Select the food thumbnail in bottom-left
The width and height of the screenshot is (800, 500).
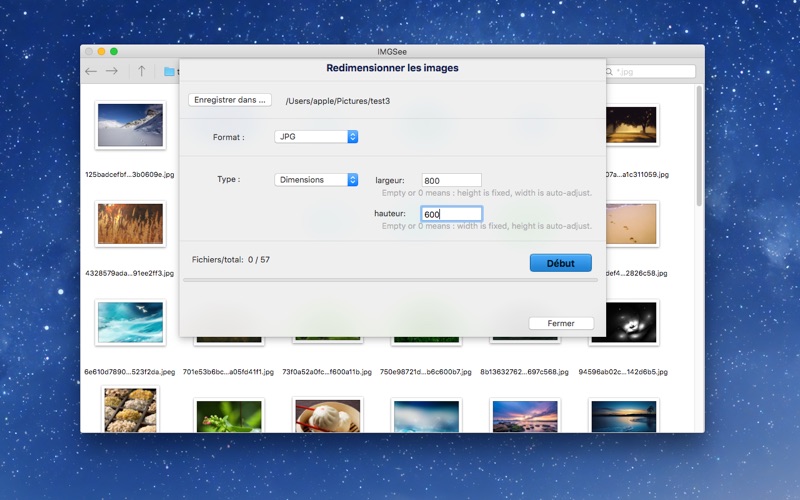pyautogui.click(x=130, y=410)
